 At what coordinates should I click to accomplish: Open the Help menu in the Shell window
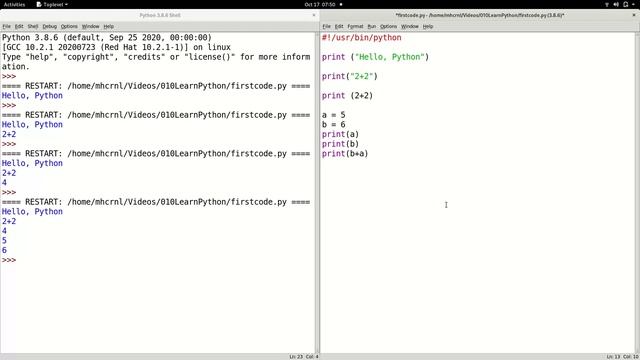(109, 26)
